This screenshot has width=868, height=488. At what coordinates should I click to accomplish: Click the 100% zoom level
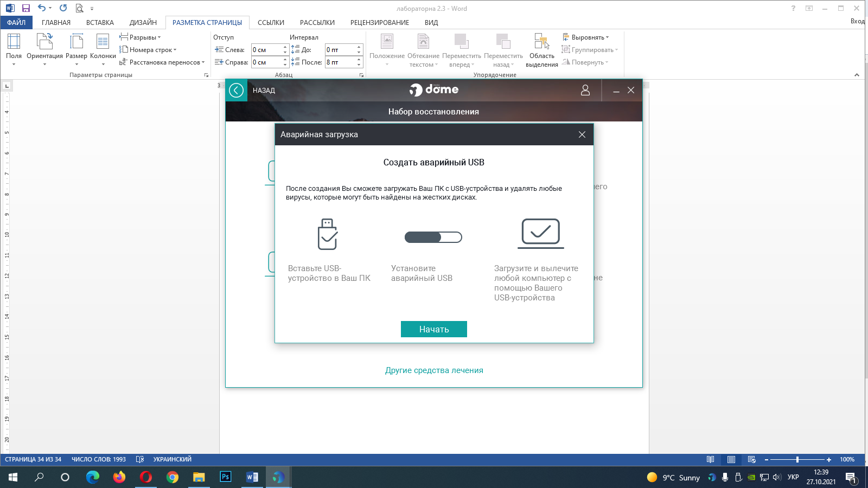(847, 459)
